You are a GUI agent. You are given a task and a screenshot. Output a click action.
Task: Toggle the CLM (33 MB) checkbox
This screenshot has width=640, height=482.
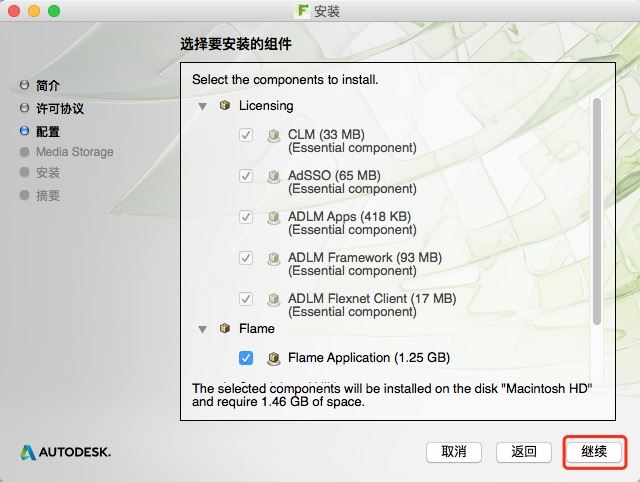(x=246, y=135)
